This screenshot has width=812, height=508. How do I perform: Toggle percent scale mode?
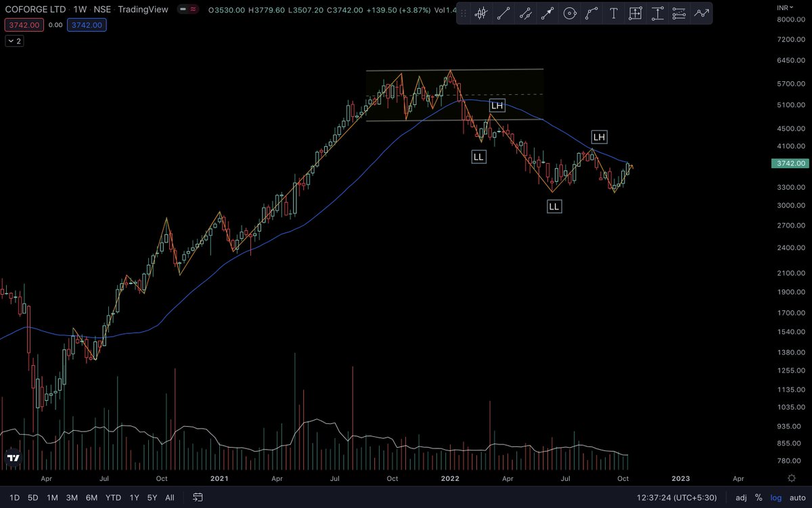tap(759, 497)
